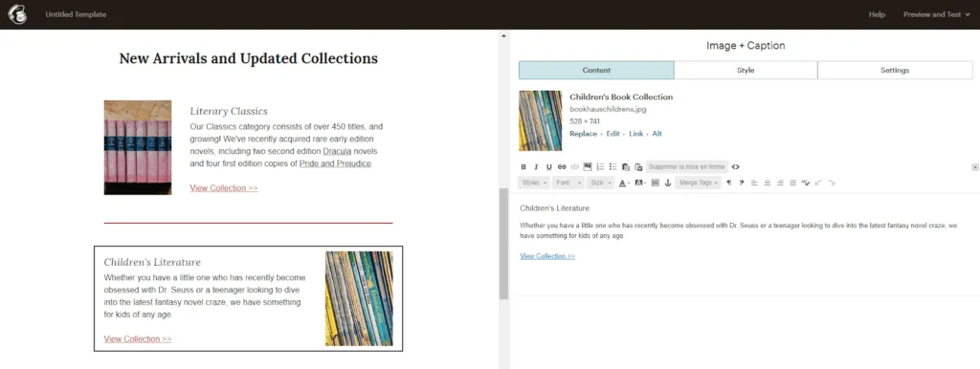Click the unlink icon
This screenshot has height=369, width=980.
(574, 166)
